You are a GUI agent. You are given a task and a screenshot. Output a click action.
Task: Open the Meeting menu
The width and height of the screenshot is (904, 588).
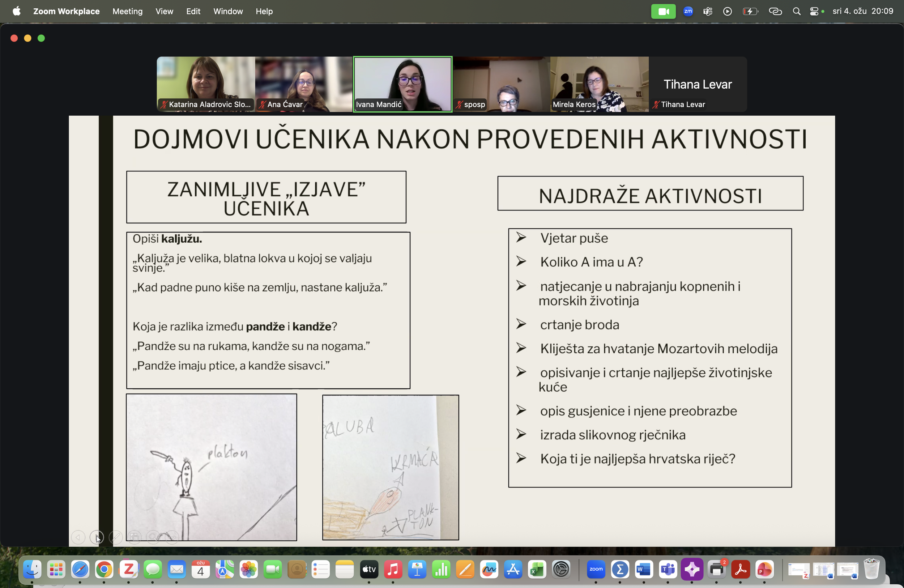127,11
